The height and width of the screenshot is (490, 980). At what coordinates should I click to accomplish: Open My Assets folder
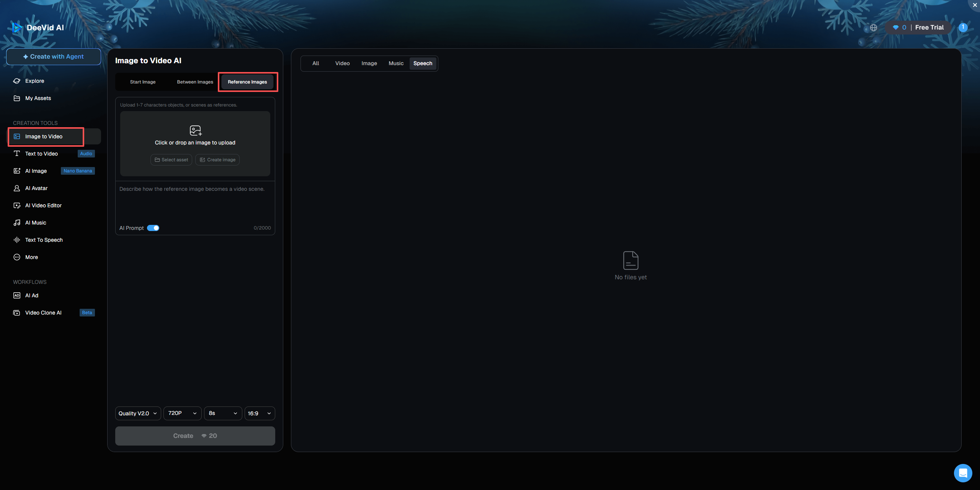point(38,98)
